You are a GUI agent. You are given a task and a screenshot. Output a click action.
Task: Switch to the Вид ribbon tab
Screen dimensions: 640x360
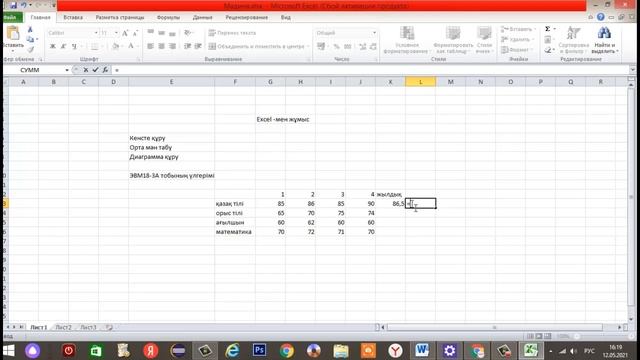[x=286, y=18]
